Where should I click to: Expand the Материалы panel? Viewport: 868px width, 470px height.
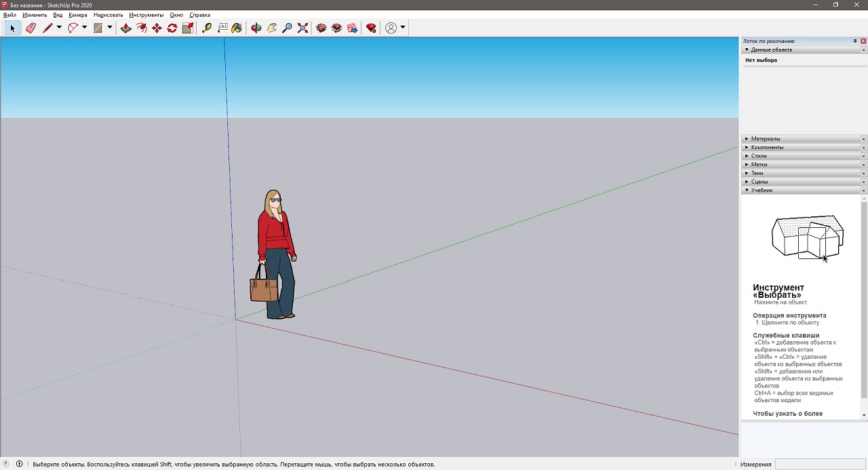[765, 139]
